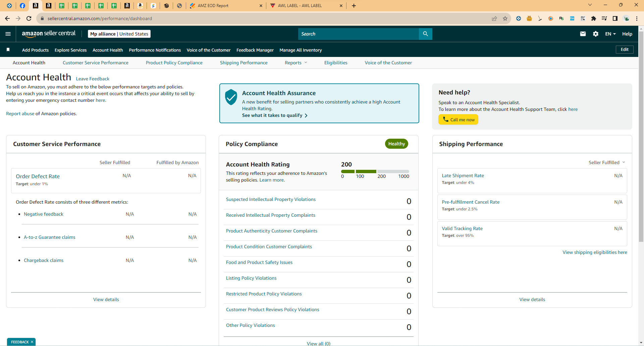The width and height of the screenshot is (644, 346).
Task: Open Voice of the Customer in the sub-navigation tabs
Action: point(388,63)
